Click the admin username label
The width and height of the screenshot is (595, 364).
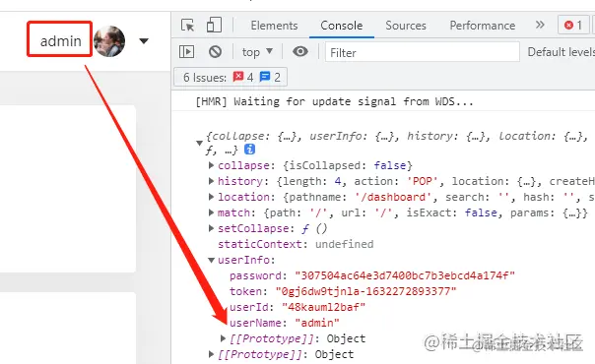(x=61, y=41)
